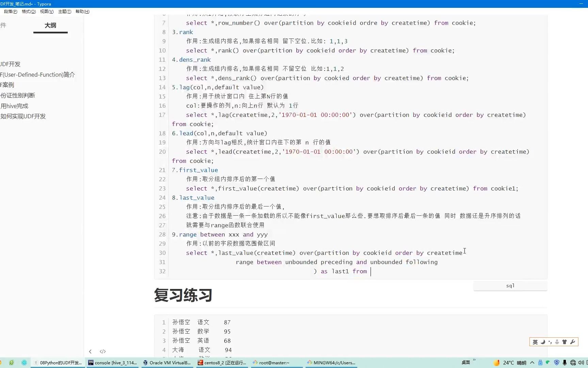This screenshot has height=368, width=588.
Task: Click line '7.first_value' in code block
Action: click(195, 170)
